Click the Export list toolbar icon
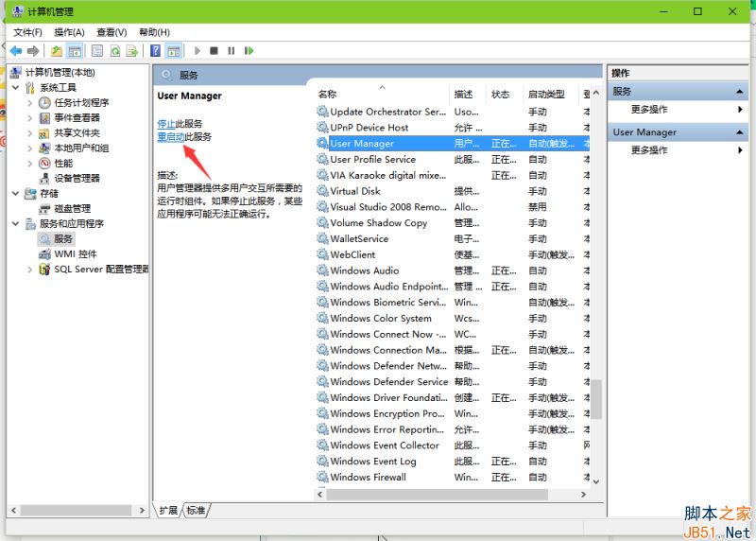 coord(132,51)
